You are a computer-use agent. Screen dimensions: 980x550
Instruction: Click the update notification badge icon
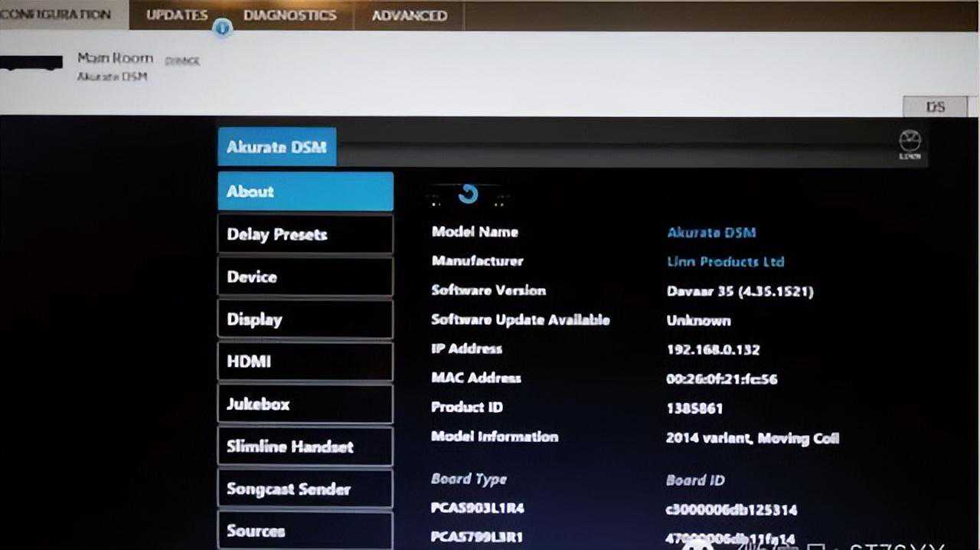[x=222, y=28]
